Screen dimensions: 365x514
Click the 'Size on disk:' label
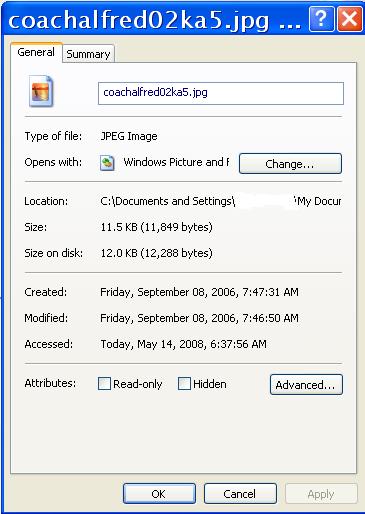tap(53, 253)
